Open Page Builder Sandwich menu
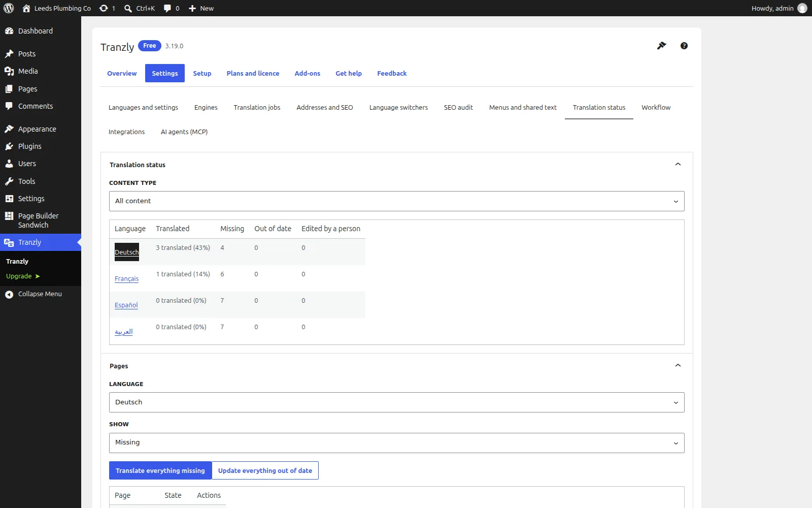 tap(41, 220)
